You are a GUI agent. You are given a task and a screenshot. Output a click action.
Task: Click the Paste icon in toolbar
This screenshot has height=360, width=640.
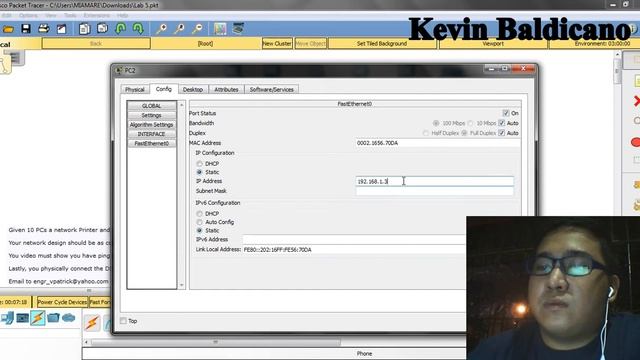coord(102,29)
